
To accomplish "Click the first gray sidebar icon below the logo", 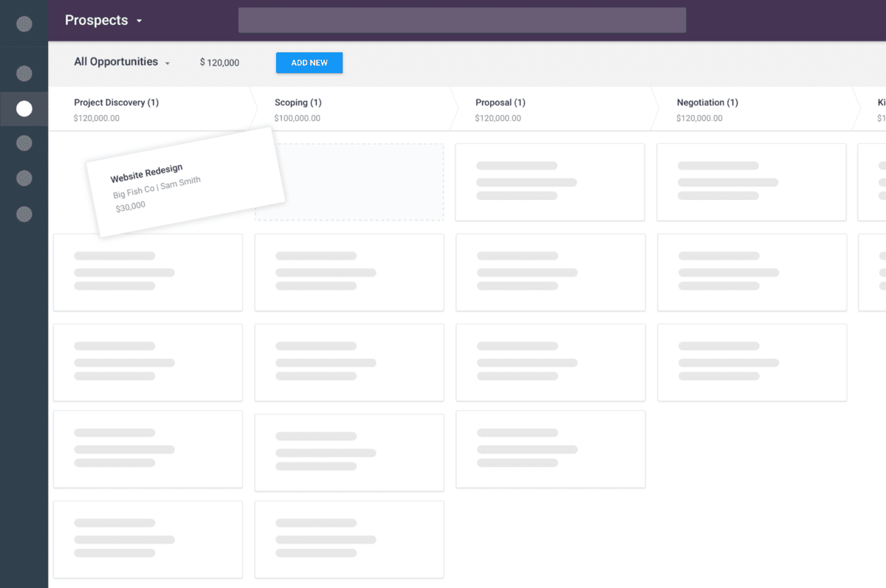I will point(24,73).
